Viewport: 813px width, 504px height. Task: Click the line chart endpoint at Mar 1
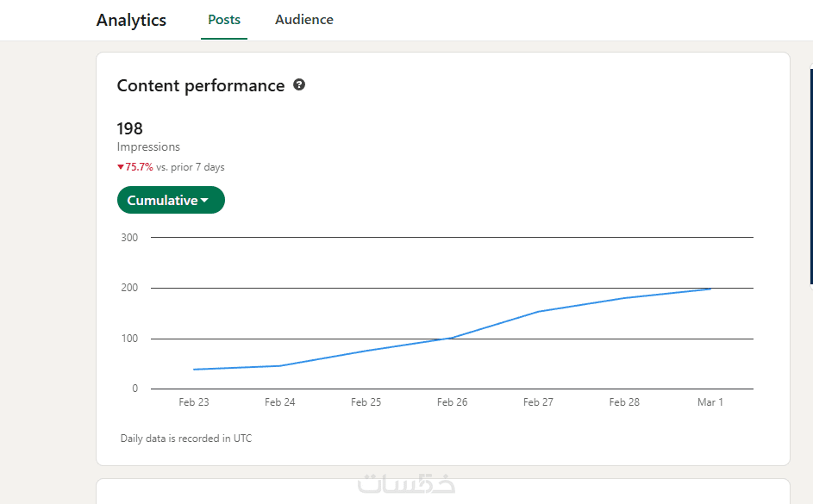point(710,289)
